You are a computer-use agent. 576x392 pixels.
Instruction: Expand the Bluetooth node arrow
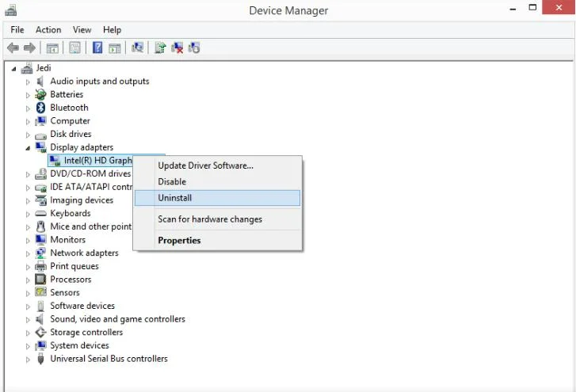pyautogui.click(x=28, y=108)
